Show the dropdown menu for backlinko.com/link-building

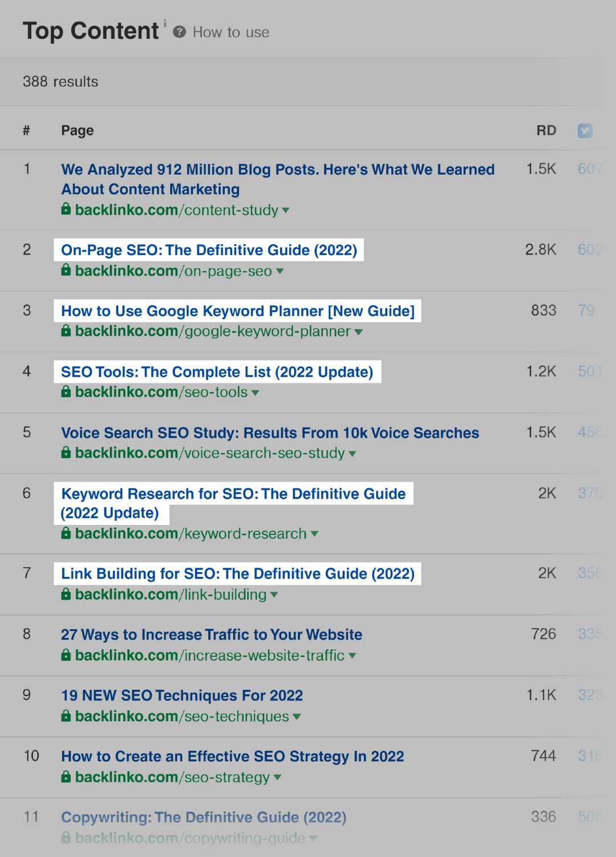274,595
